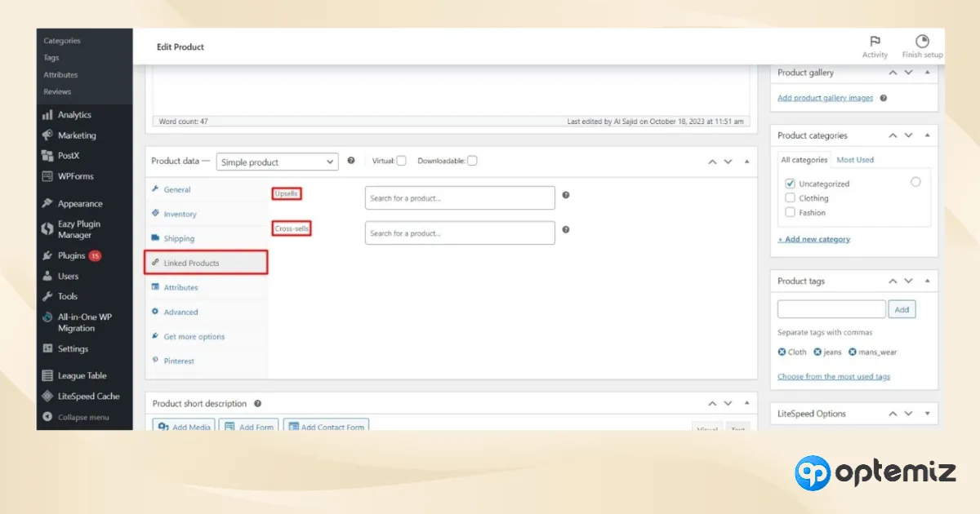
Task: Click help icon beside product type dropdown
Action: click(x=351, y=161)
